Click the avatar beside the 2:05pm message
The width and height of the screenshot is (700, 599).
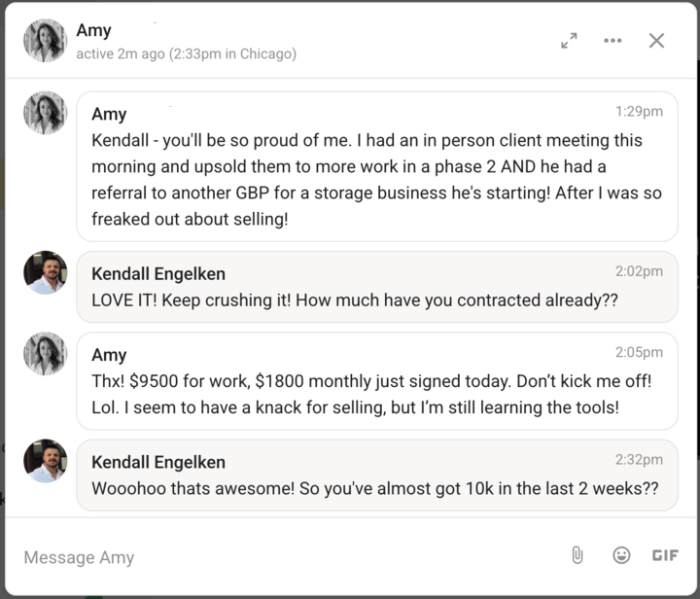pos(45,354)
